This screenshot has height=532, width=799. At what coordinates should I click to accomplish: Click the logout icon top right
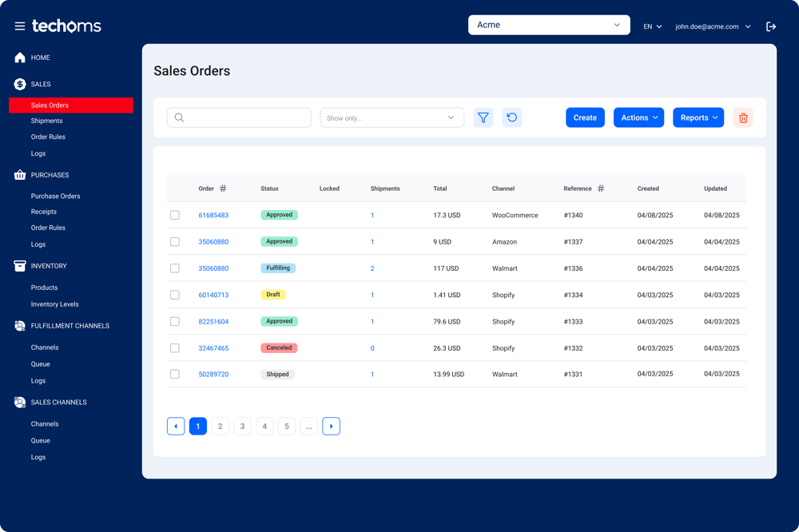tap(770, 26)
